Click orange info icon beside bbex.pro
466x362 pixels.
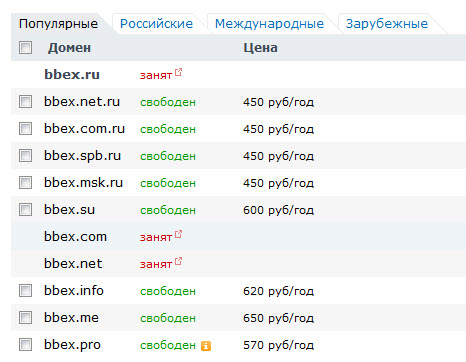click(x=206, y=346)
